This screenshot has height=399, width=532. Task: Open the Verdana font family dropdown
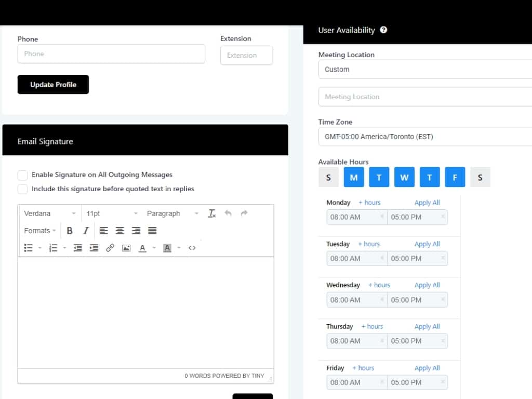point(50,214)
